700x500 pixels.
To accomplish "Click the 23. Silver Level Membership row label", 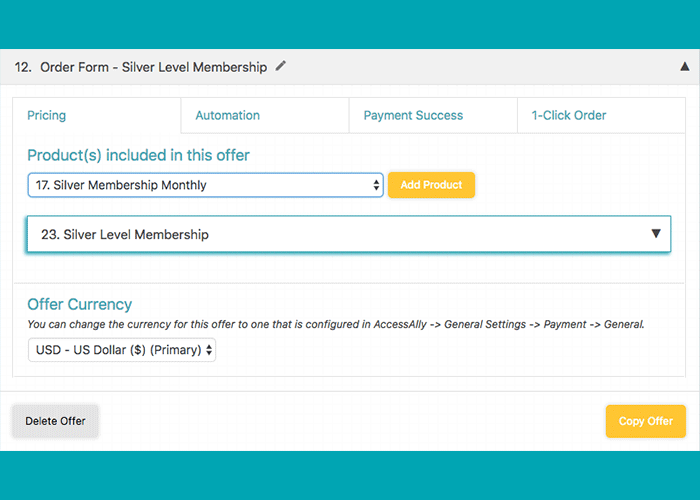I will [x=125, y=234].
